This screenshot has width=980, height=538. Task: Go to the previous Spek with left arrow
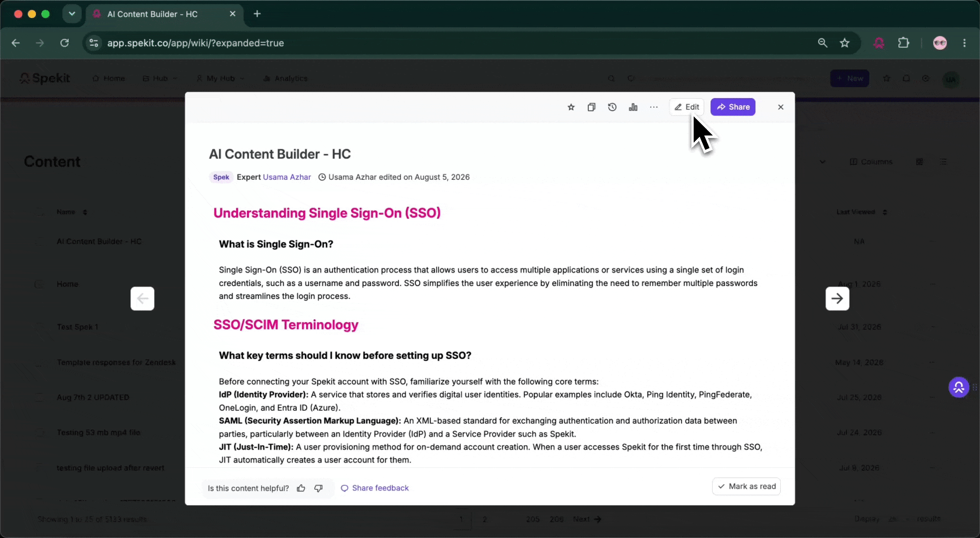coord(142,298)
